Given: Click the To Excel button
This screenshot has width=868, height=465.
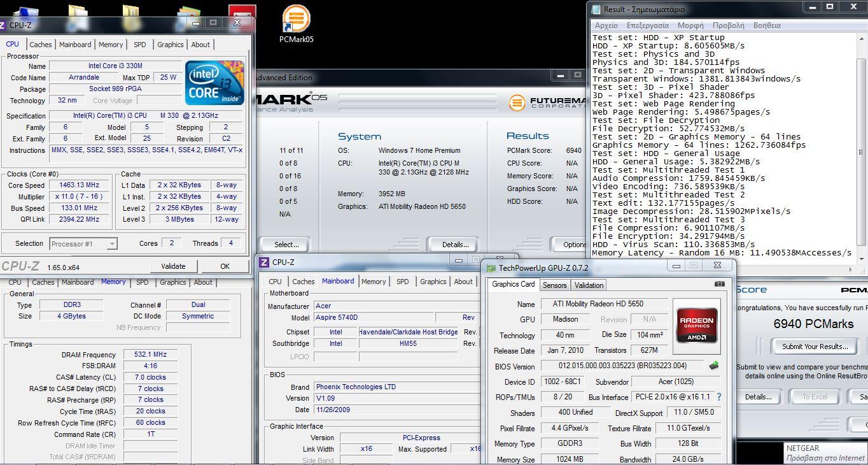Looking at the screenshot, I should tap(815, 397).
